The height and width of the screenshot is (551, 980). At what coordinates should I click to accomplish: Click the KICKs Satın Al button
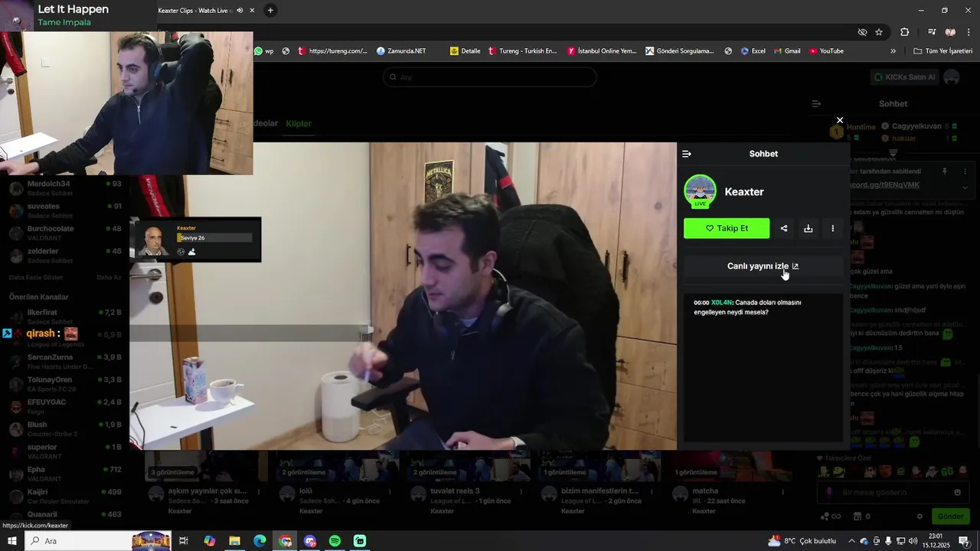pyautogui.click(x=905, y=77)
